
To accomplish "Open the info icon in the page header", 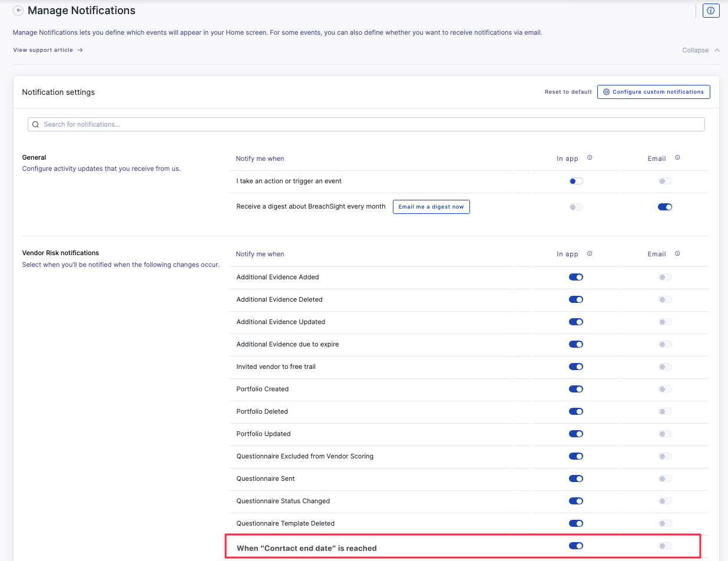I will 711,11.
